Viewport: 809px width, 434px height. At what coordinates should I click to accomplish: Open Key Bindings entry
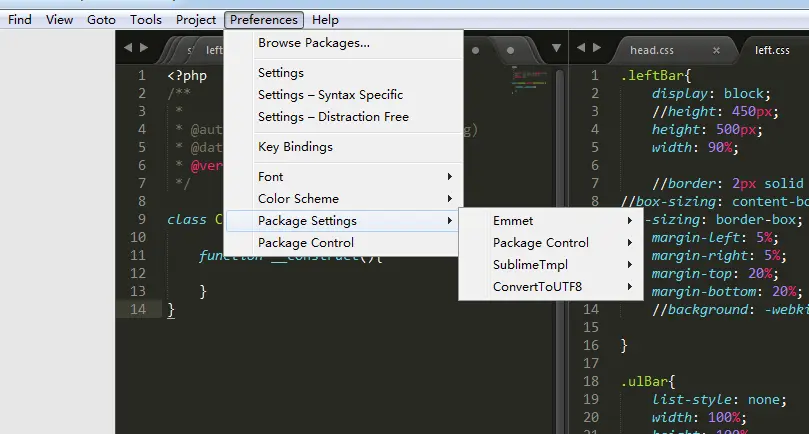[x=343, y=147]
